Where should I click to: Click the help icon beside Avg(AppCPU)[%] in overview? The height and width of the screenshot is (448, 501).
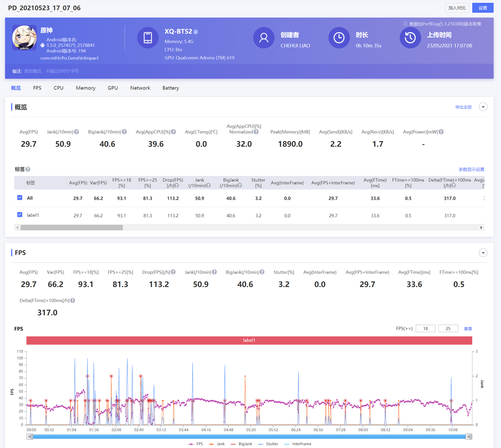(x=173, y=132)
